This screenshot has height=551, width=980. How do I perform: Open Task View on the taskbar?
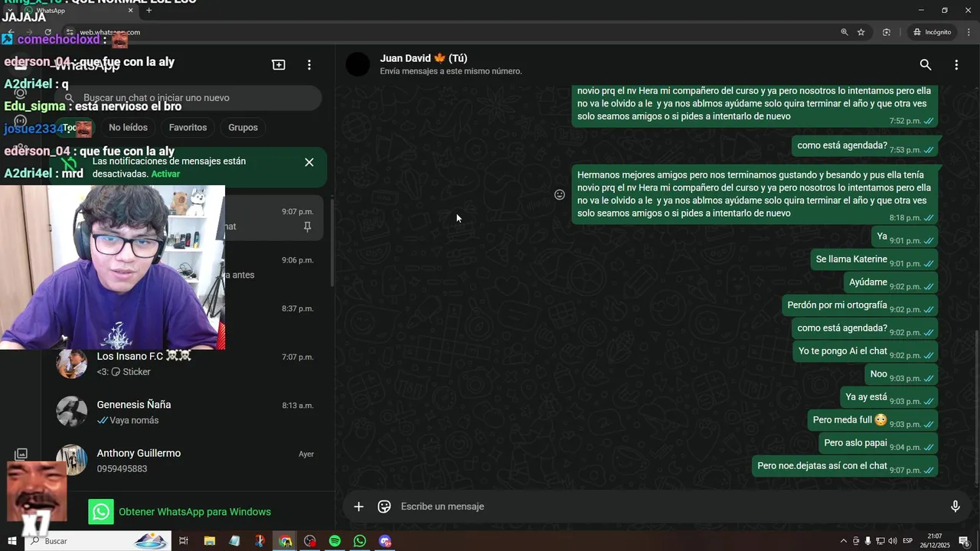(184, 541)
